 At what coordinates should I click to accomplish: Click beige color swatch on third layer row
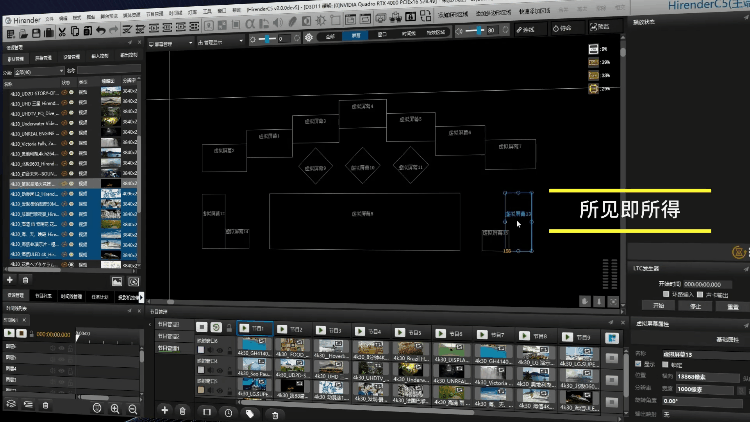click(201, 390)
